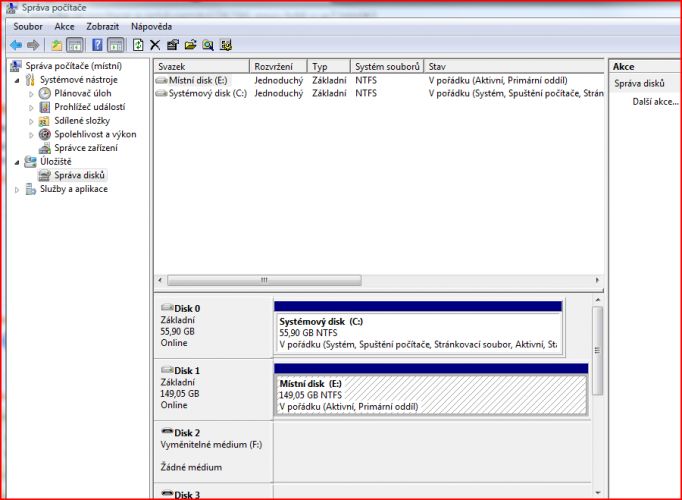Click the horizontal scrollbar thumb in volume list
This screenshot has height=500, width=682.
pyautogui.click(x=264, y=280)
